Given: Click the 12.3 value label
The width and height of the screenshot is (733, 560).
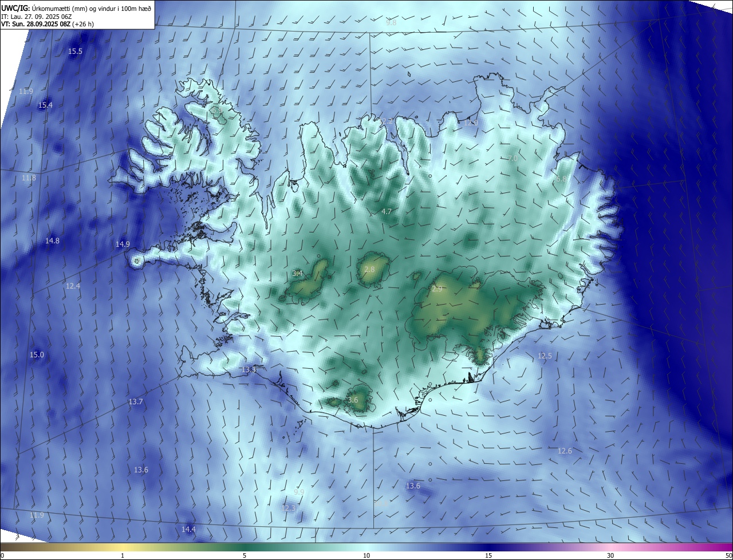Looking at the screenshot, I should (289, 508).
